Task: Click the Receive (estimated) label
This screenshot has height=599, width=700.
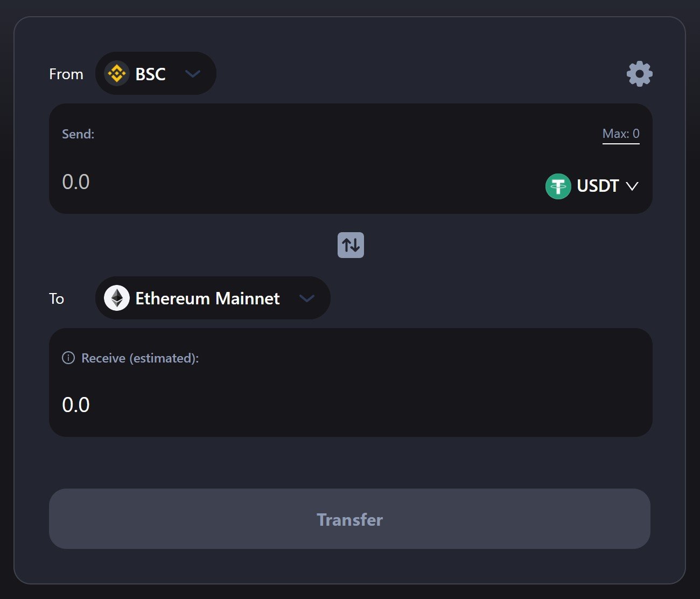Action: click(140, 358)
